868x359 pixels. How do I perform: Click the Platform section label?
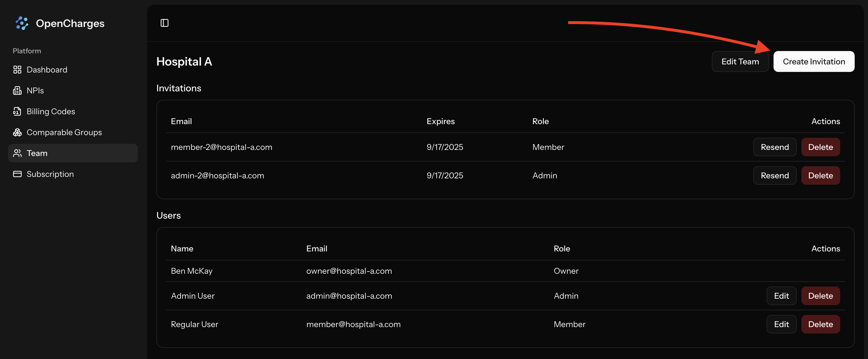27,51
